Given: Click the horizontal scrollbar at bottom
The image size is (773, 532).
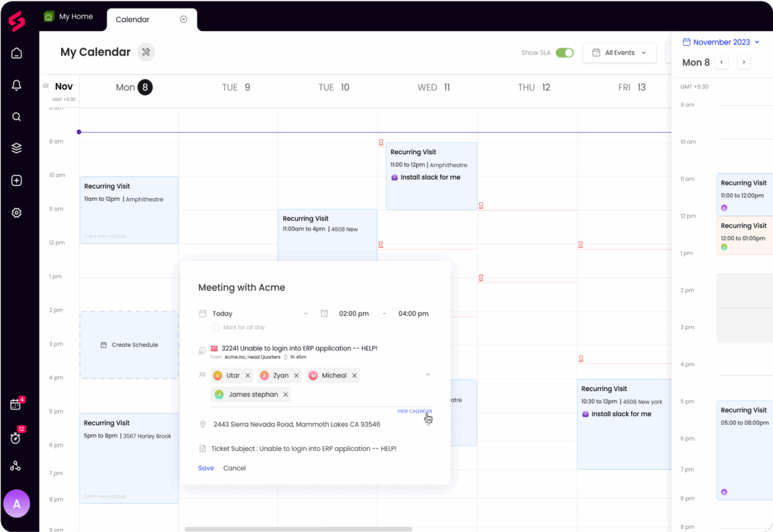Looking at the screenshot, I should coord(298,529).
